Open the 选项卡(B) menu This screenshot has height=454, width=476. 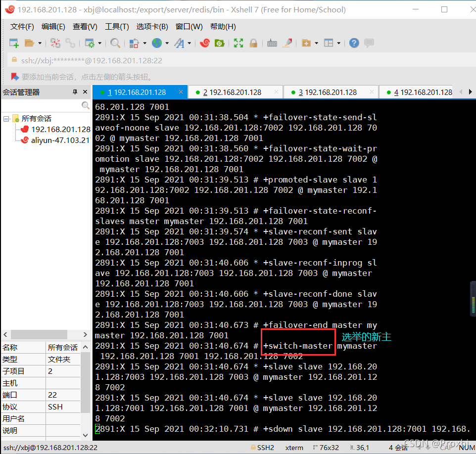(x=152, y=27)
